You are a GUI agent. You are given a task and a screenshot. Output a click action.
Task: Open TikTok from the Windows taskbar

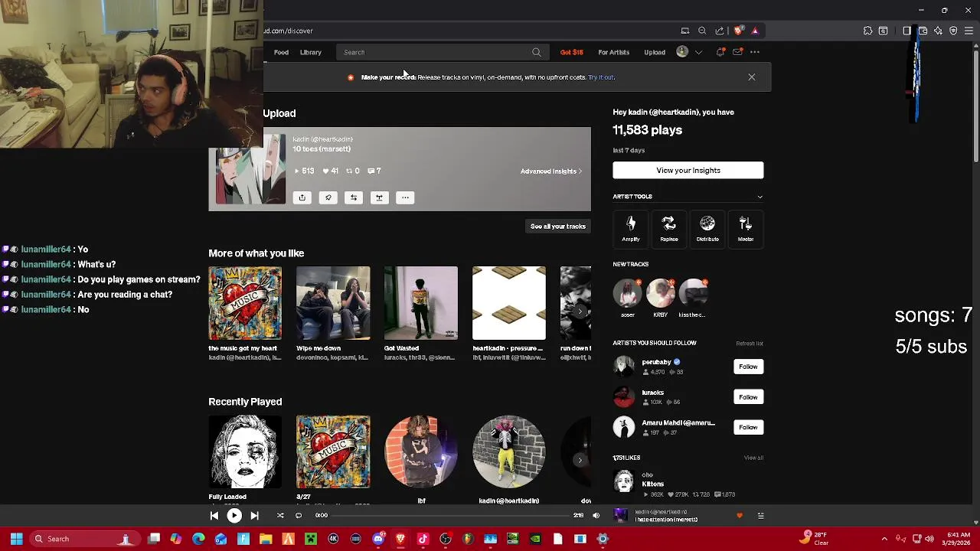click(423, 539)
